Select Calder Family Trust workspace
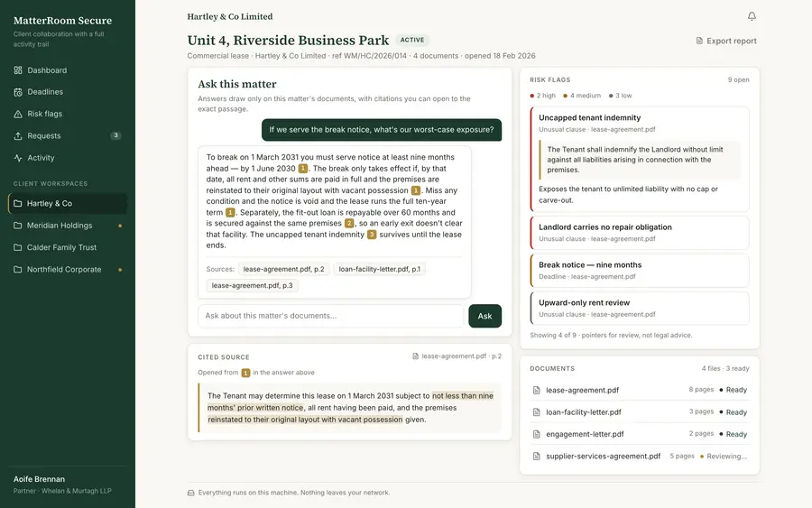Viewport: 812px width, 508px height. (x=68, y=247)
